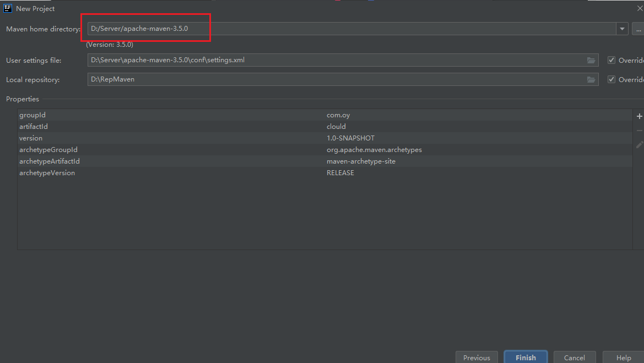The height and width of the screenshot is (363, 644).
Task: Click the IntelliJ IDEA logo in title bar
Action: [7, 8]
